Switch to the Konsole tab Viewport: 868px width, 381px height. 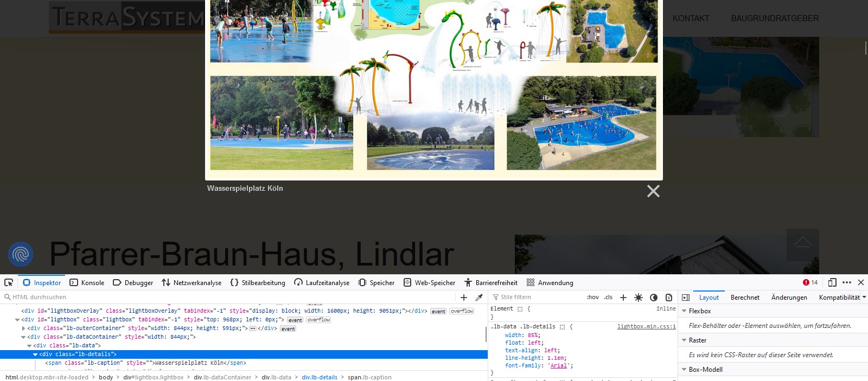point(87,282)
